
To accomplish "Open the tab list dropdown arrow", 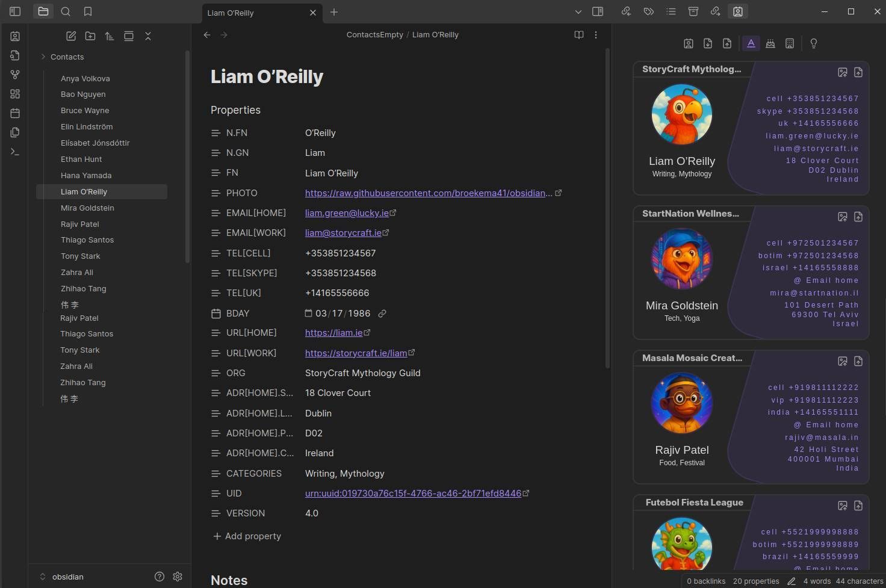I will click(578, 12).
